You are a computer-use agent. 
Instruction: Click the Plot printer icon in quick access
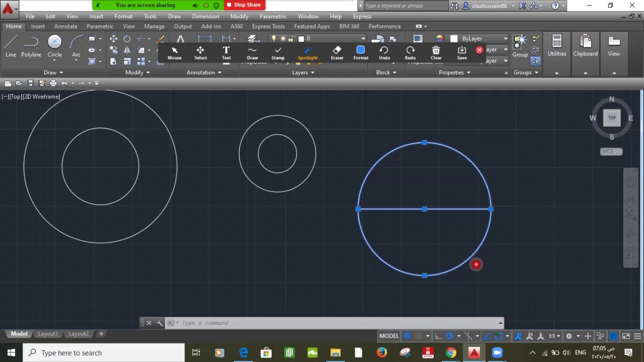point(53,83)
